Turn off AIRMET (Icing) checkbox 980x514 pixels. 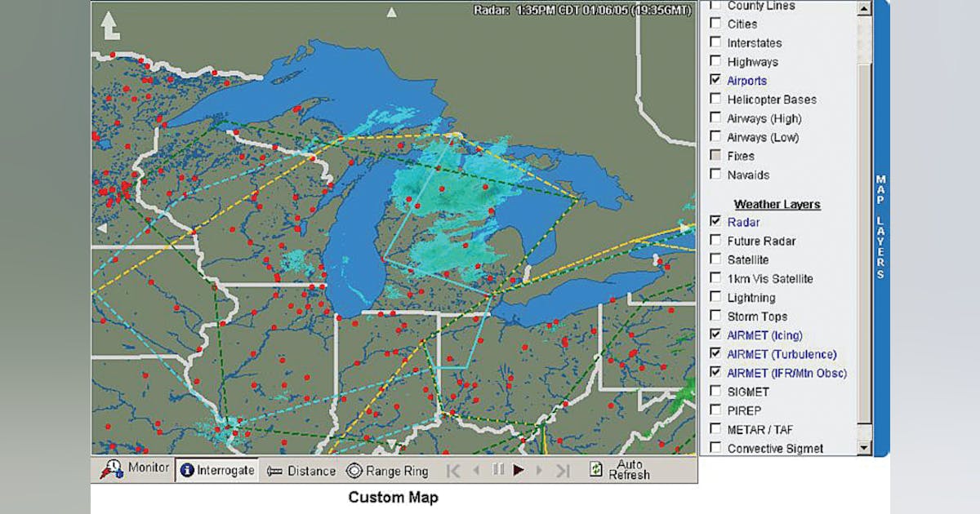715,335
